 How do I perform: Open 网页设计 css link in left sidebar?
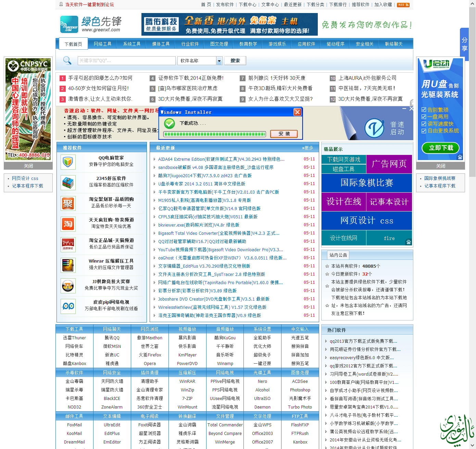coord(25,178)
